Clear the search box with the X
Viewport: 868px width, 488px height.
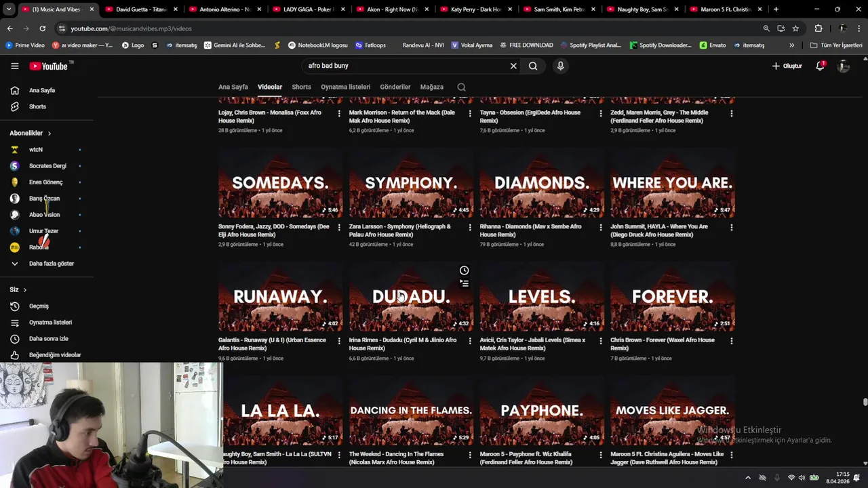tap(513, 66)
